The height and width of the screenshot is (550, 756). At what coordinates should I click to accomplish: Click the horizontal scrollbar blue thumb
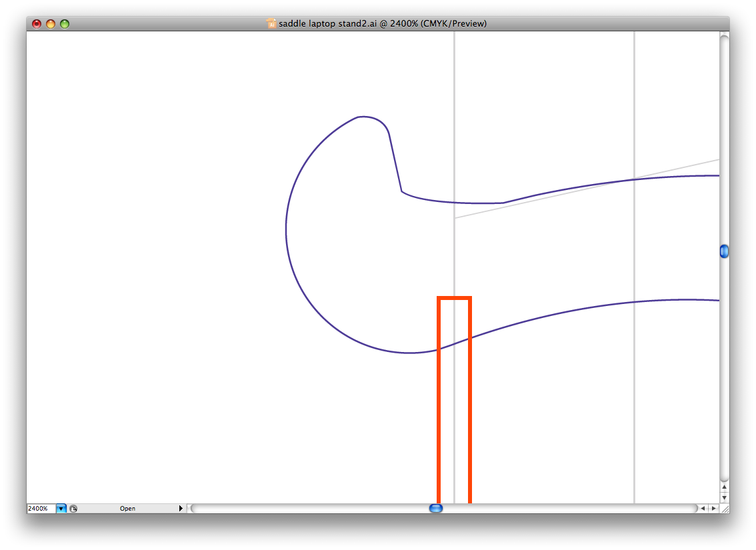436,508
